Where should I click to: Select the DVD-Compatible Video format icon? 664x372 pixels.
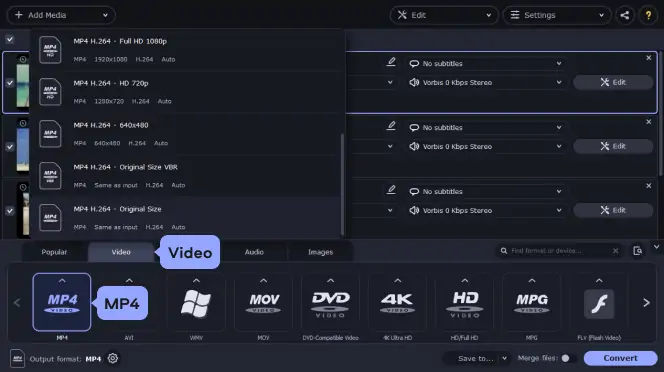pyautogui.click(x=330, y=303)
